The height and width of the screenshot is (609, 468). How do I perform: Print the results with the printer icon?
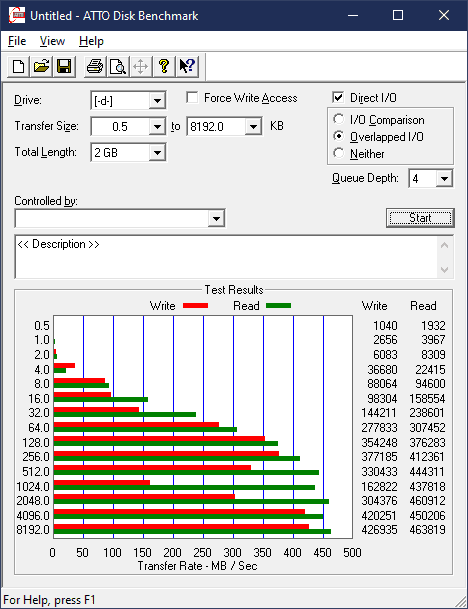click(95, 66)
